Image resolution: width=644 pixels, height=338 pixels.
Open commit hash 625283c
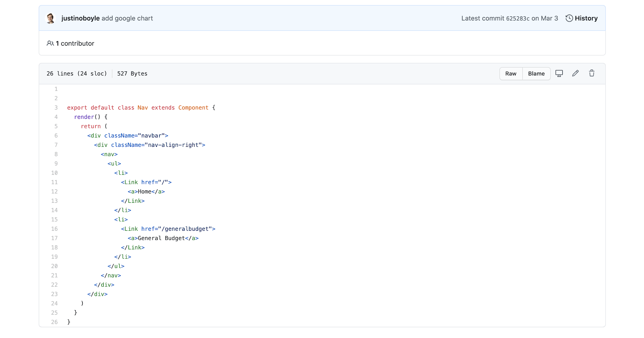pyautogui.click(x=518, y=19)
